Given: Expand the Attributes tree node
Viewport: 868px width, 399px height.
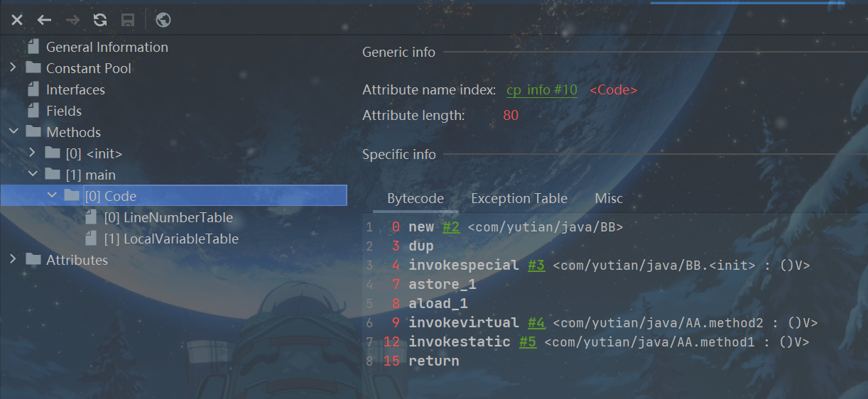Looking at the screenshot, I should (x=13, y=260).
